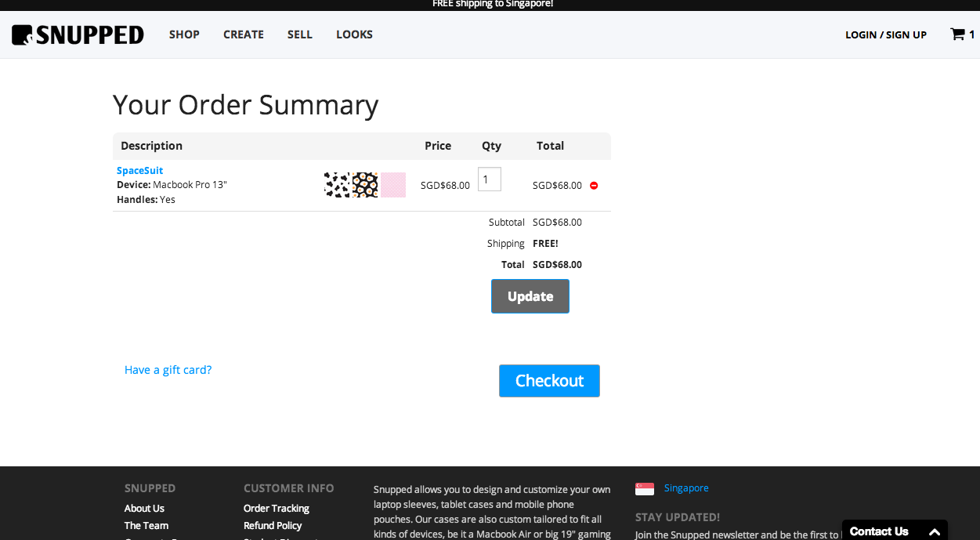The image size is (980, 540).
Task: Open the shopping cart icon
Action: pos(957,34)
